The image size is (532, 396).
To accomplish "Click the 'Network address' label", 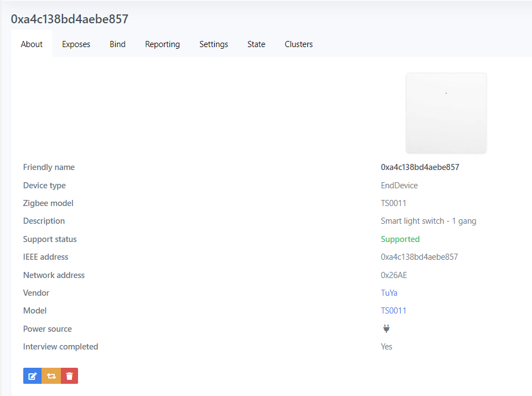I will pyautogui.click(x=54, y=275).
